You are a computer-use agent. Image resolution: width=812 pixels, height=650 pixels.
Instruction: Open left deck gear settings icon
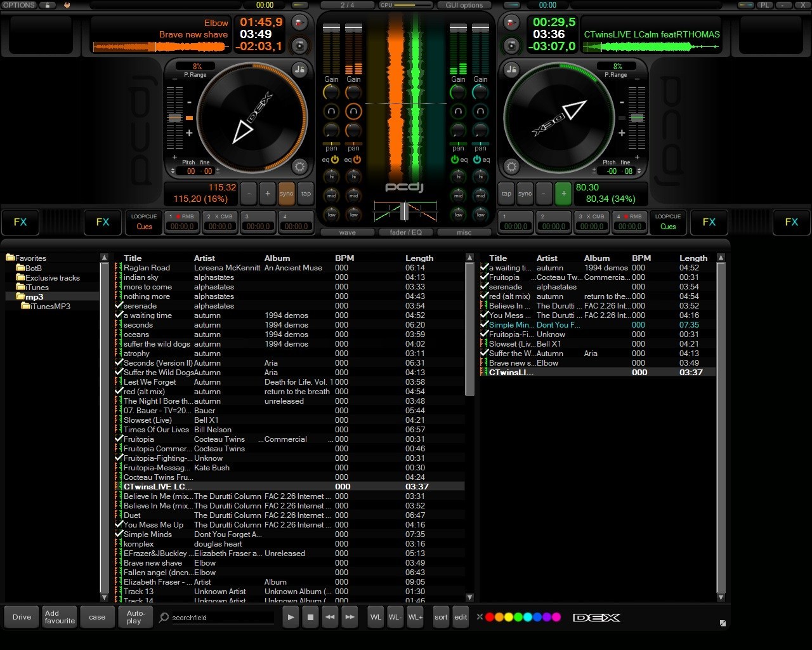coord(299,167)
